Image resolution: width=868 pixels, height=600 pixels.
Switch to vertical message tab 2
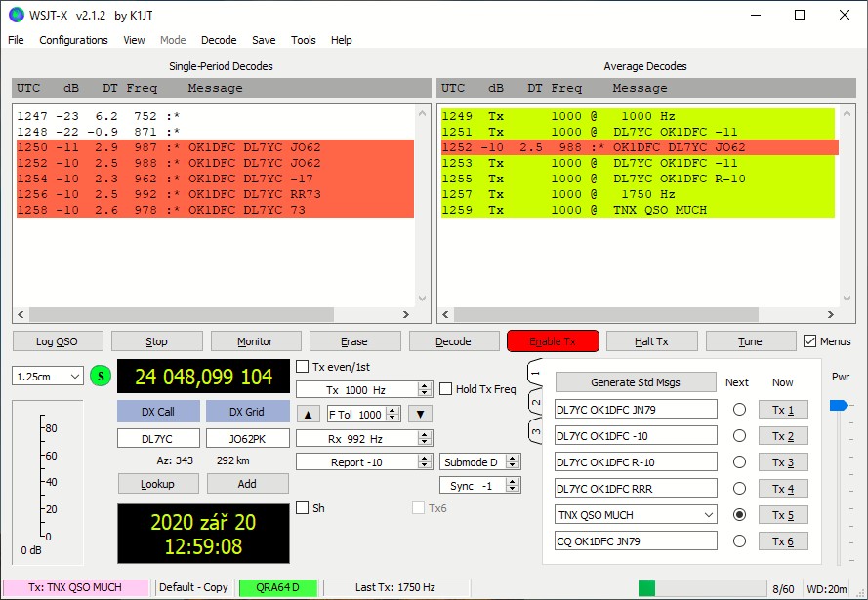click(x=534, y=402)
